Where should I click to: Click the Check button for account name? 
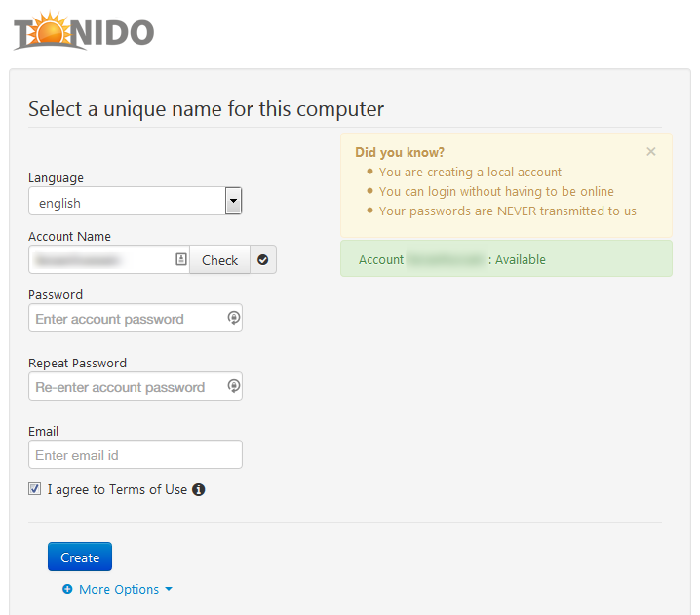(x=219, y=260)
